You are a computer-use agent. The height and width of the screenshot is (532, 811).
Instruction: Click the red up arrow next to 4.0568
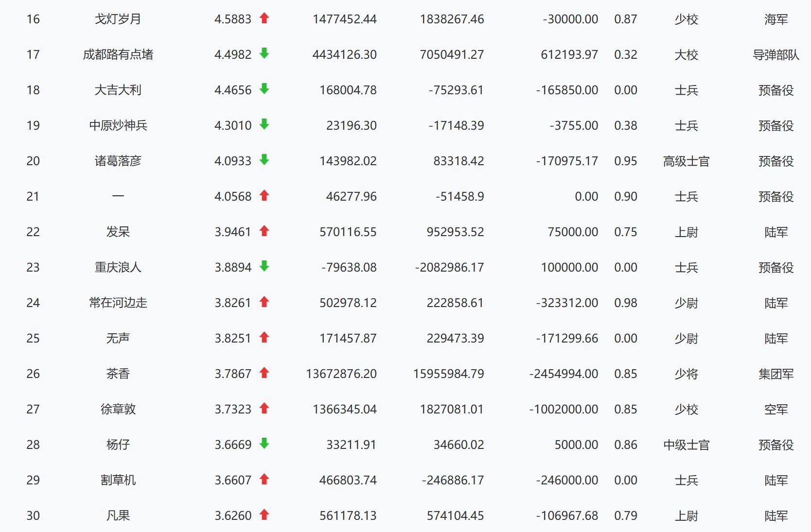pyautogui.click(x=264, y=196)
